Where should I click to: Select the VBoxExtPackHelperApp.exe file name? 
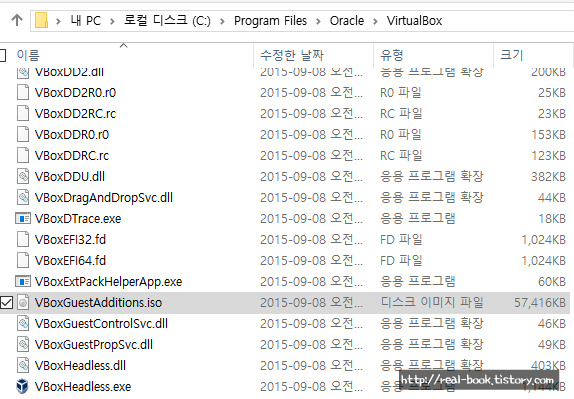[x=108, y=281]
